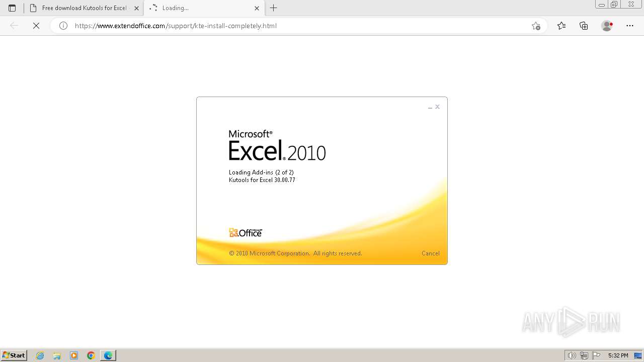644x362 pixels.
Task: Switch to Free download Kutools for Excel tab
Action: [x=84, y=8]
